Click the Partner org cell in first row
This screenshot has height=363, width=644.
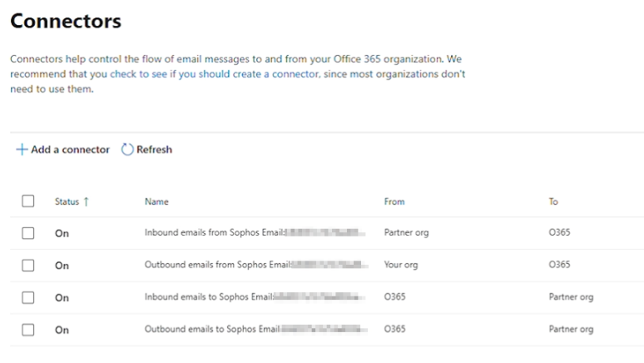click(x=406, y=233)
